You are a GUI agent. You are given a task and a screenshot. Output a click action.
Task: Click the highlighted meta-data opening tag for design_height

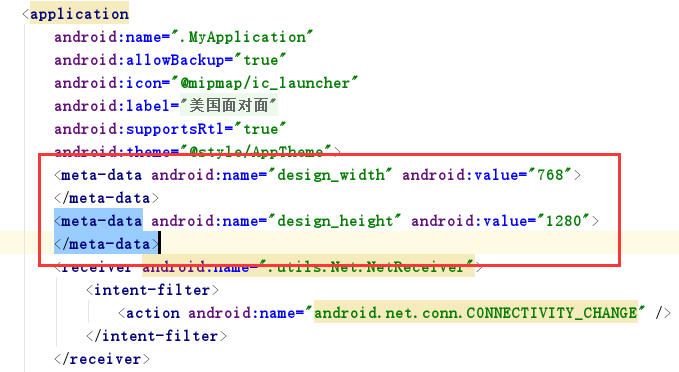point(98,221)
